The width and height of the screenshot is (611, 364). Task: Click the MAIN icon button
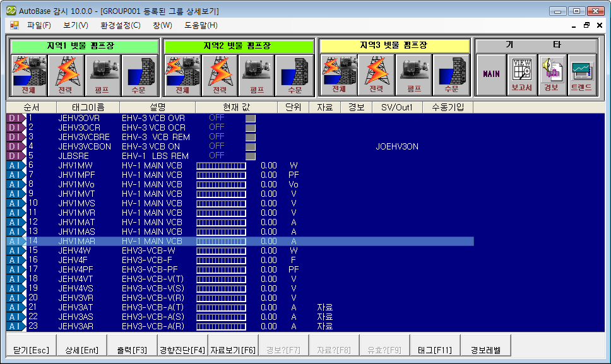point(491,74)
